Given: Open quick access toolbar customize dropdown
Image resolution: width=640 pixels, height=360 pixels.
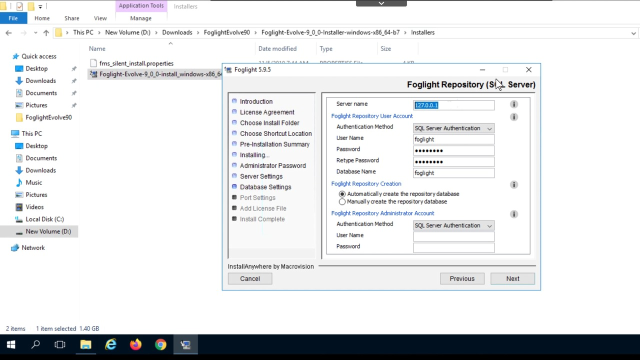Looking at the screenshot, I should [x=40, y=7].
